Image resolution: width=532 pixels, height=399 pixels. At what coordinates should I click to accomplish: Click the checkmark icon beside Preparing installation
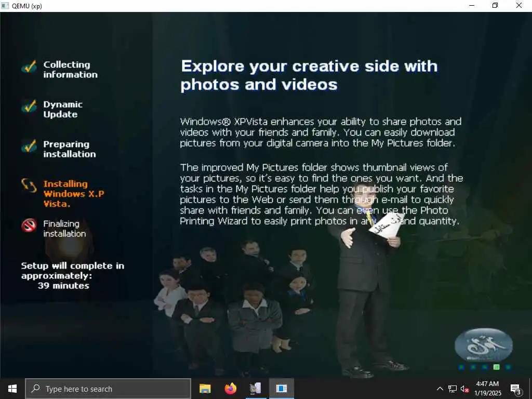coord(29,146)
